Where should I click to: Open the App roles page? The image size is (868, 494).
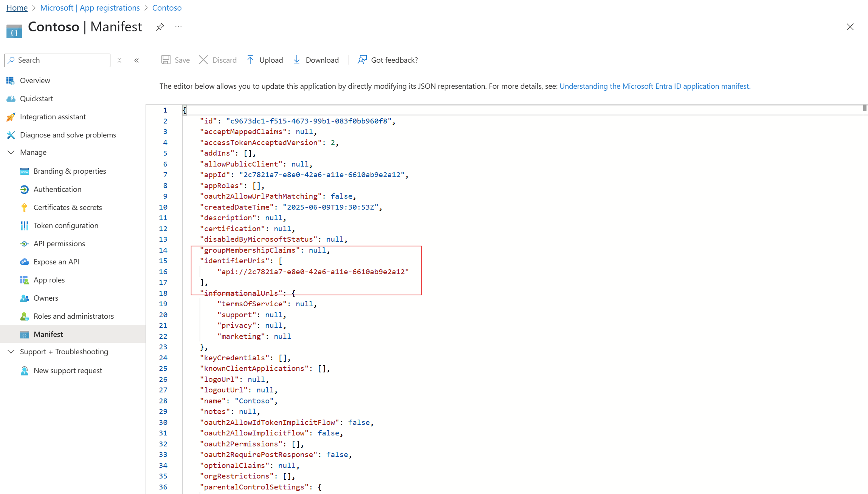pos(49,280)
